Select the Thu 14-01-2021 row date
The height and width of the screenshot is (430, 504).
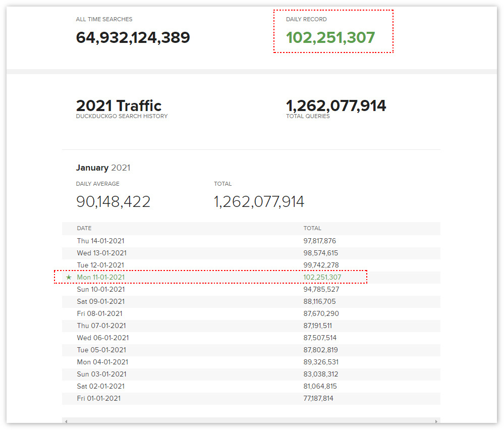tap(100, 241)
